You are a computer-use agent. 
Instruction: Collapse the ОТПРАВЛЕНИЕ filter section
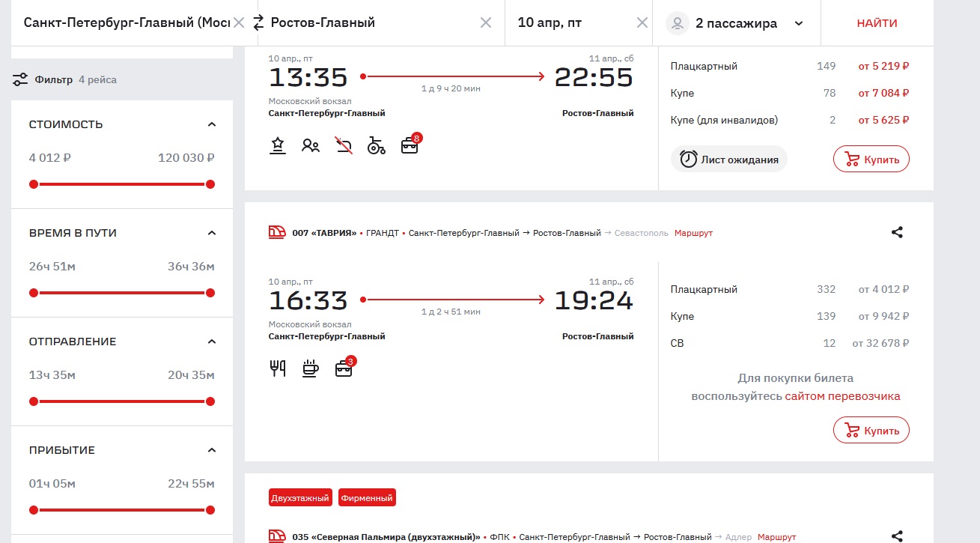[211, 342]
